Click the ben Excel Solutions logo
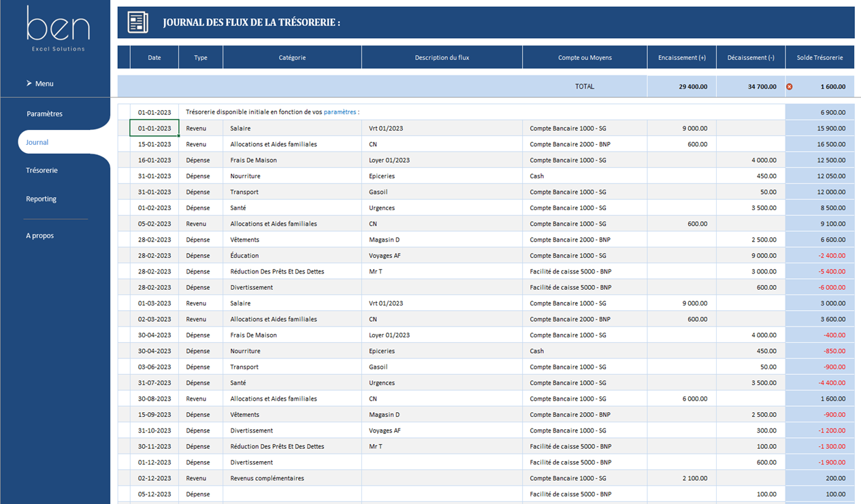The height and width of the screenshot is (504, 861). [58, 29]
